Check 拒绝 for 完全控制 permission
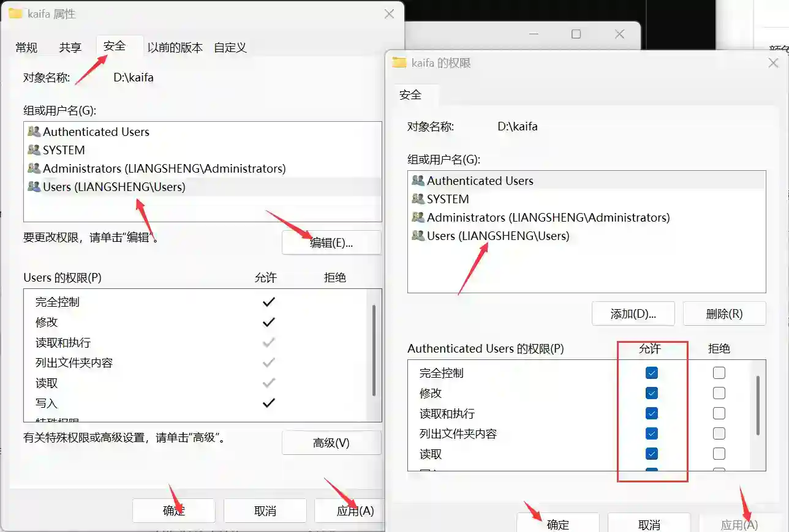 point(719,372)
